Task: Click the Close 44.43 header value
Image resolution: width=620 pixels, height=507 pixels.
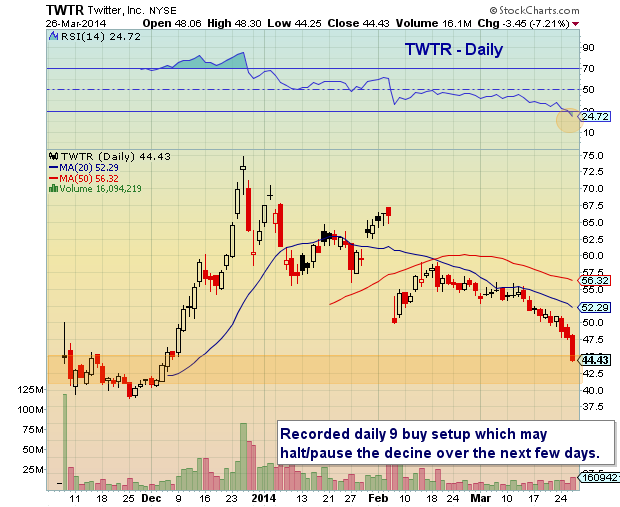Action: coord(359,23)
